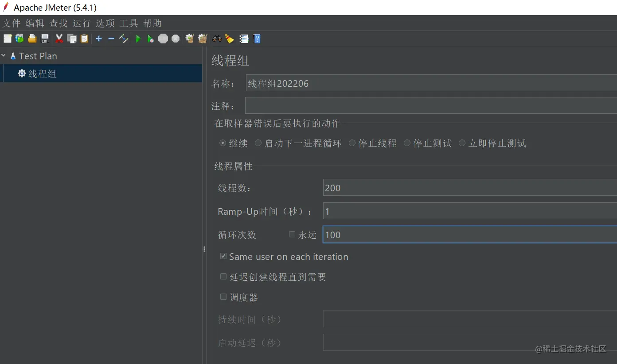This screenshot has width=617, height=364.
Task: Click the 名称 field containing 线程组202206
Action: (431, 83)
